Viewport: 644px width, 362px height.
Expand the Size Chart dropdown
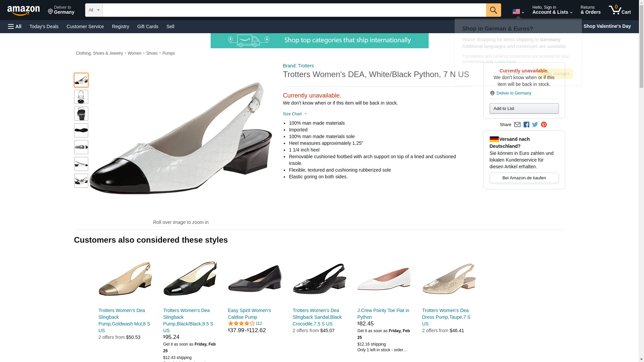click(x=295, y=114)
